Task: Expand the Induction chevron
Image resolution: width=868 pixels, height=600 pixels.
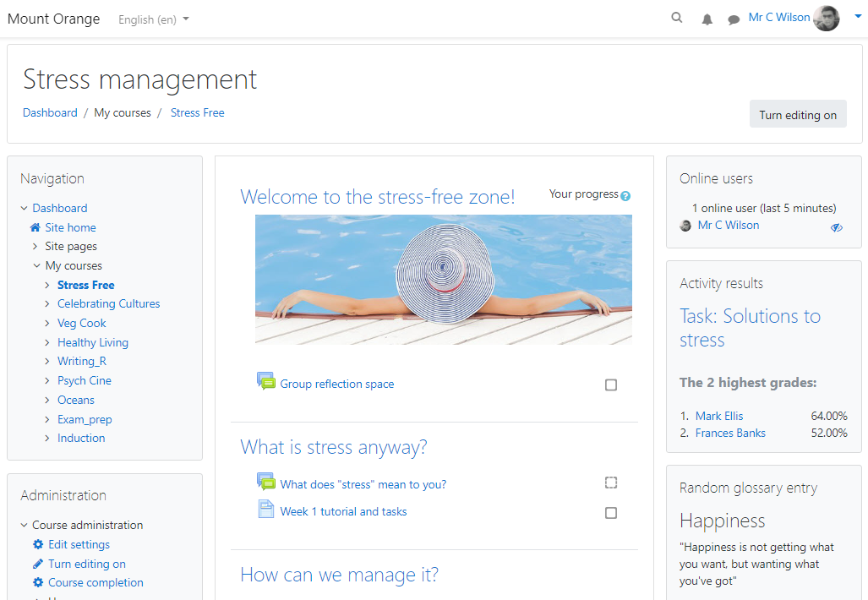Action: (47, 439)
